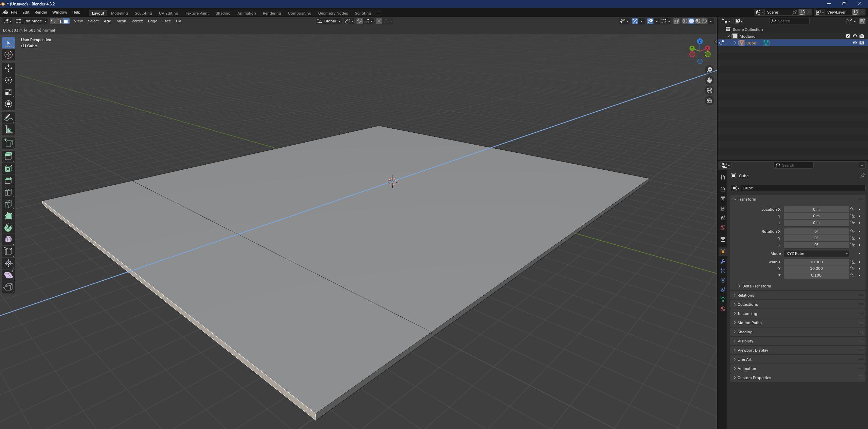Hide the Cube object in the outliner
The height and width of the screenshot is (429, 868).
(x=855, y=43)
